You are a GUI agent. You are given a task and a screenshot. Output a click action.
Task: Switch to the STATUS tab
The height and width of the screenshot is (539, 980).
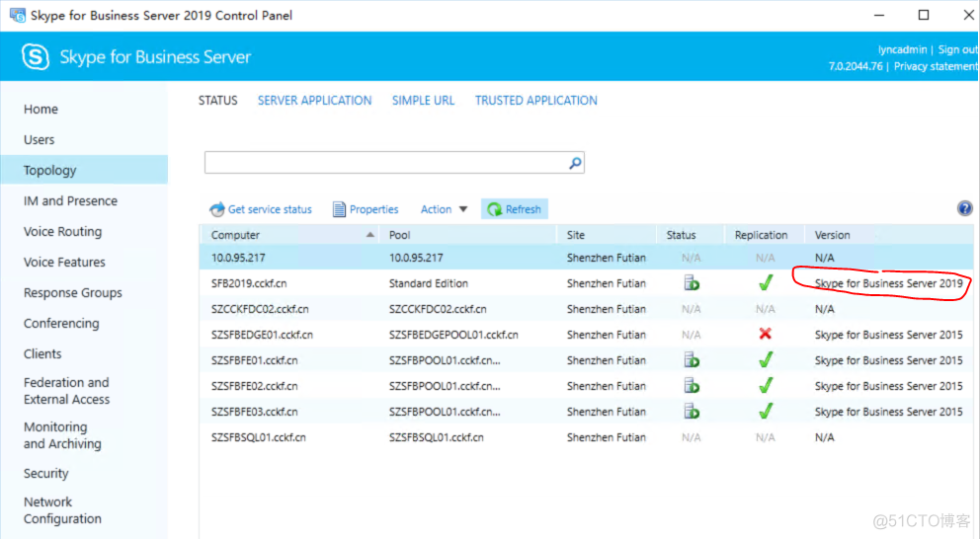(217, 101)
